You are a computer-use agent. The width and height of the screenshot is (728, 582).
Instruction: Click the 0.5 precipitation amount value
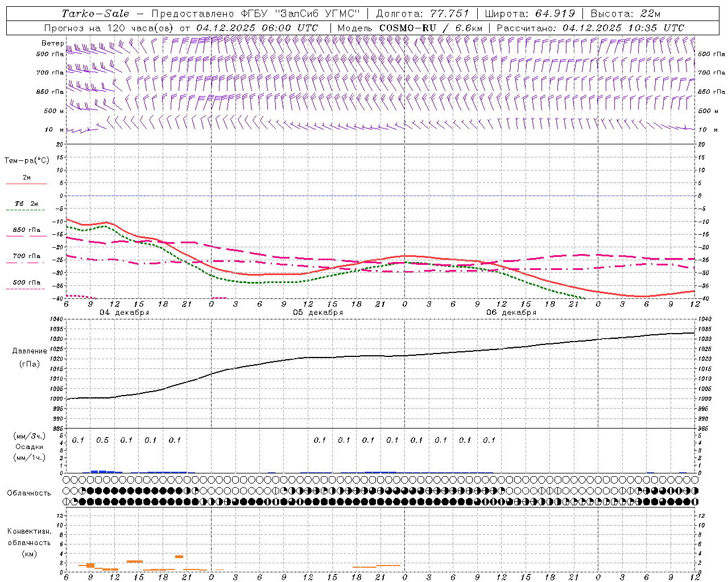(x=102, y=440)
